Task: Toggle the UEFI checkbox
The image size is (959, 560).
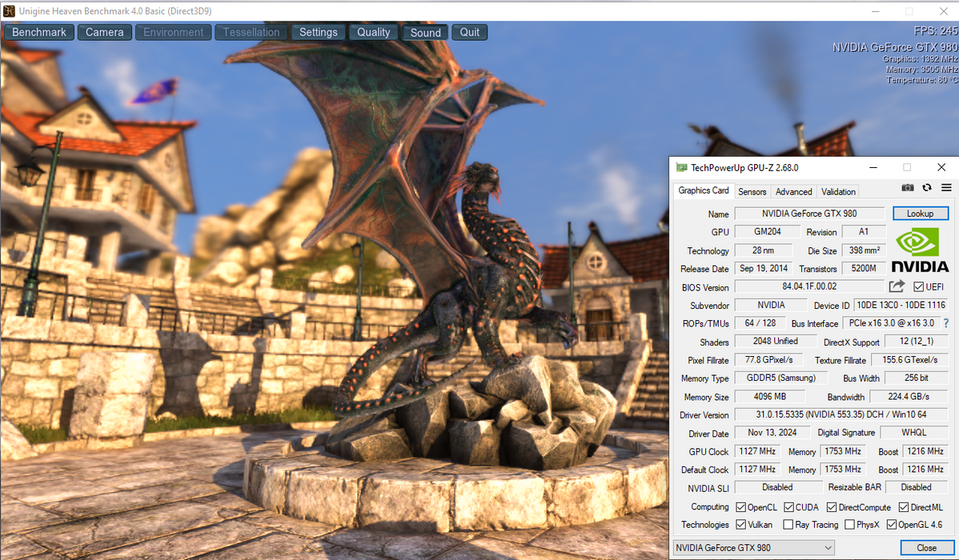Action: (918, 286)
